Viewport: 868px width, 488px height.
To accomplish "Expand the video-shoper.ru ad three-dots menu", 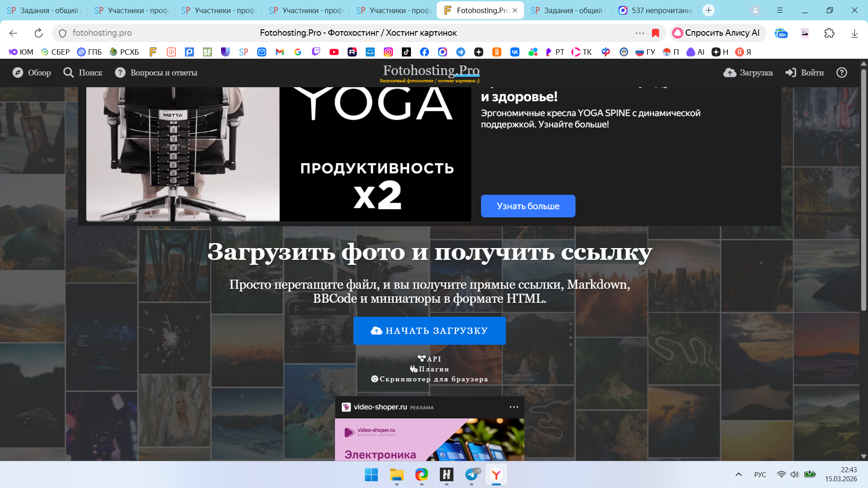I will tap(514, 407).
